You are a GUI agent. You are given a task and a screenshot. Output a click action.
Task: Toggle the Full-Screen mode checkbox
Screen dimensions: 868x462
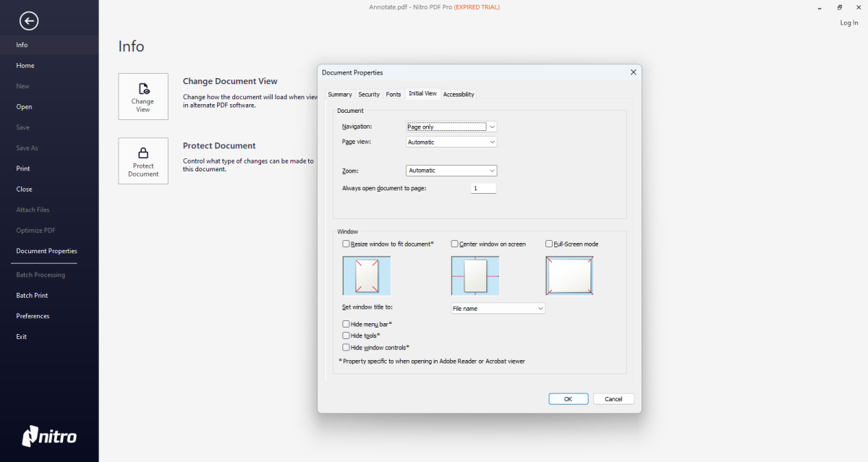pyautogui.click(x=549, y=244)
